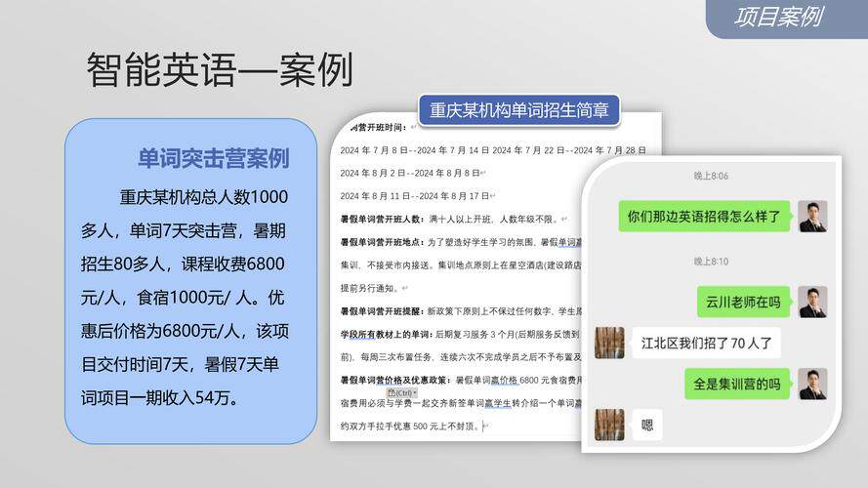Select the slide title 智能英语—案例

pos(220,70)
